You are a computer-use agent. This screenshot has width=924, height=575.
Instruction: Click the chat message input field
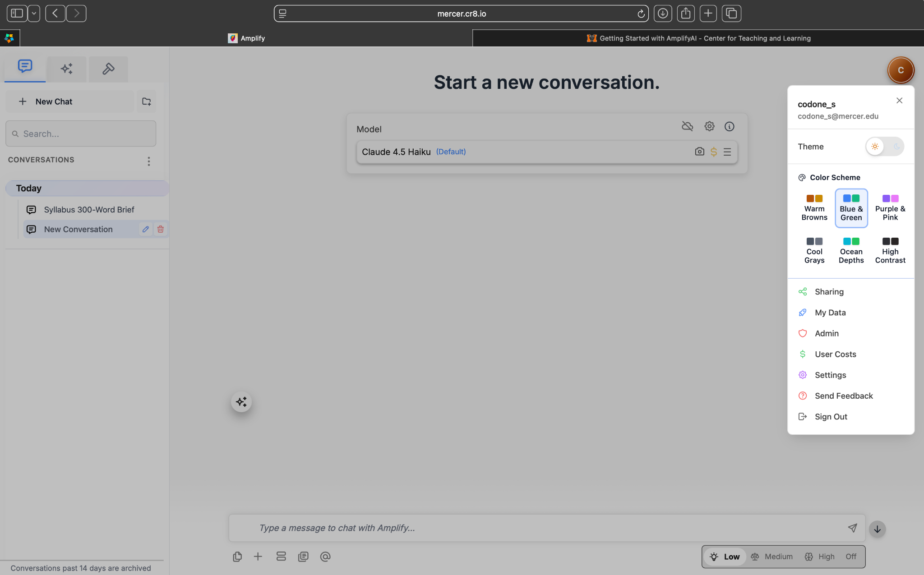(547, 528)
